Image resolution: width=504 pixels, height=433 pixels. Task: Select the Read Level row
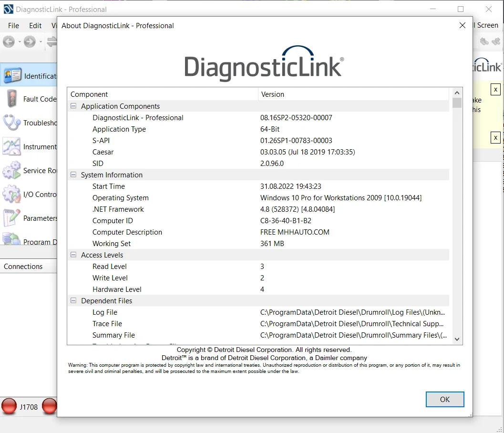pyautogui.click(x=258, y=266)
